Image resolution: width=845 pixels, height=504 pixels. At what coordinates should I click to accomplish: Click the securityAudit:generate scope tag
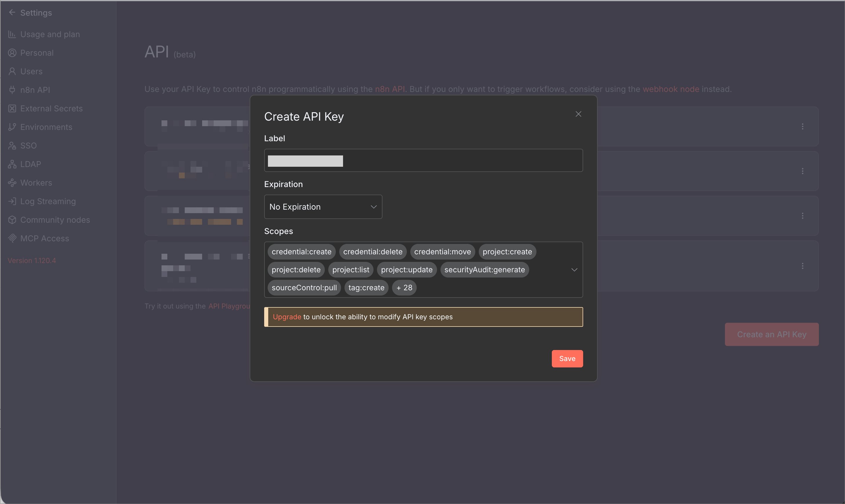(484, 270)
